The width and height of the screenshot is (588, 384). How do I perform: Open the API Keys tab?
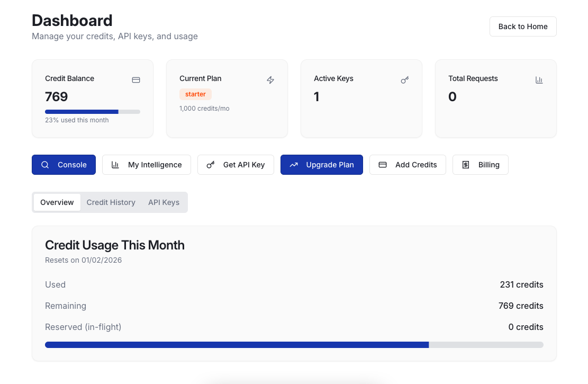coord(164,202)
